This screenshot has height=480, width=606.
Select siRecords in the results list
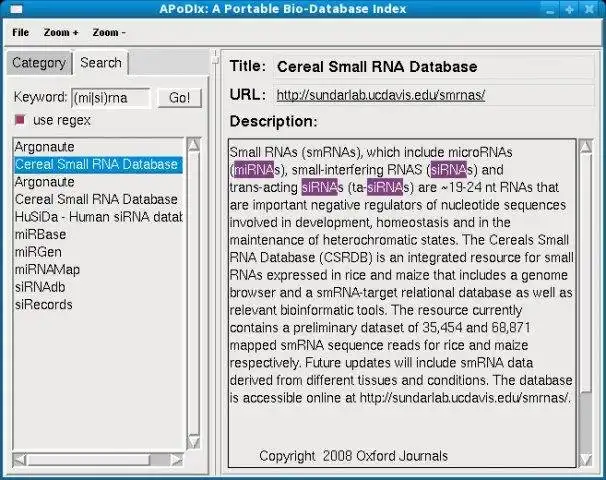point(98,305)
